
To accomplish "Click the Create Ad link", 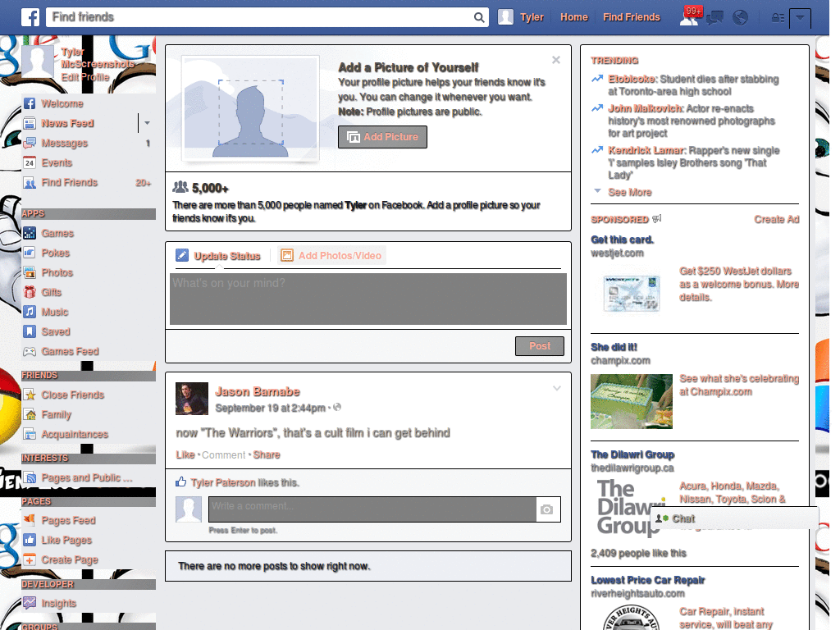I will click(776, 219).
